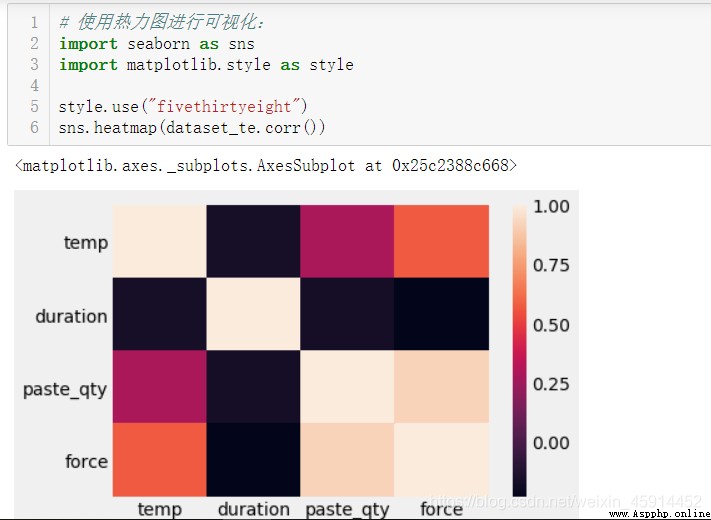711x520 pixels.
Task: Click the 'duration' x-axis label
Action: (253, 509)
